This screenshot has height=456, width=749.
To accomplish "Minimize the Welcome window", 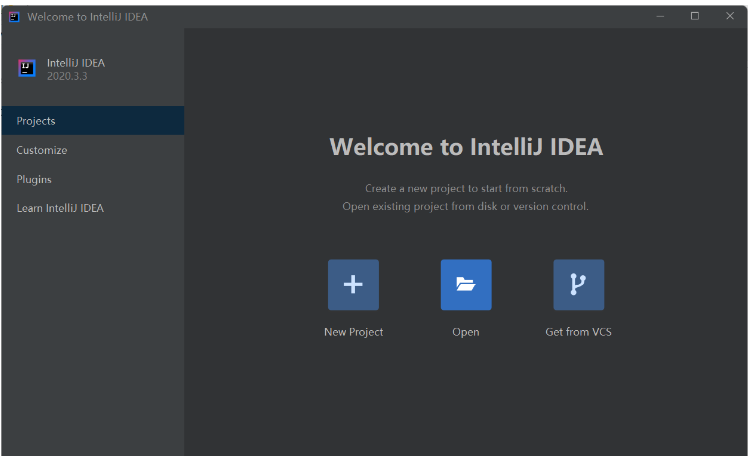I will pyautogui.click(x=660, y=16).
